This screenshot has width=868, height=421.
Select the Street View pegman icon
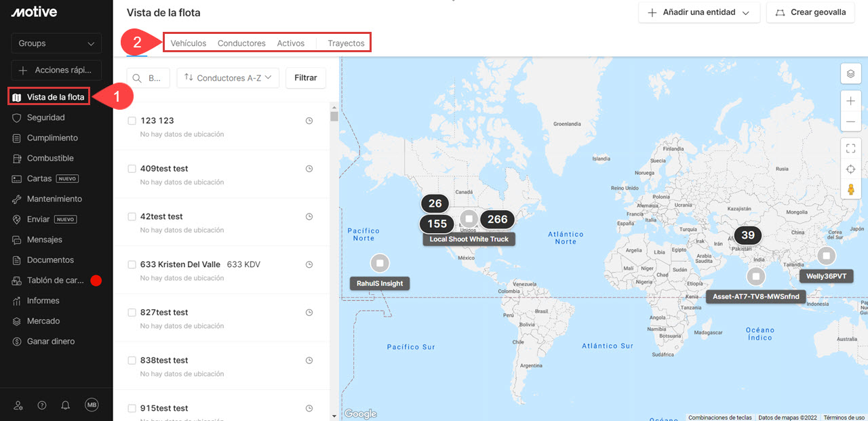(x=850, y=189)
